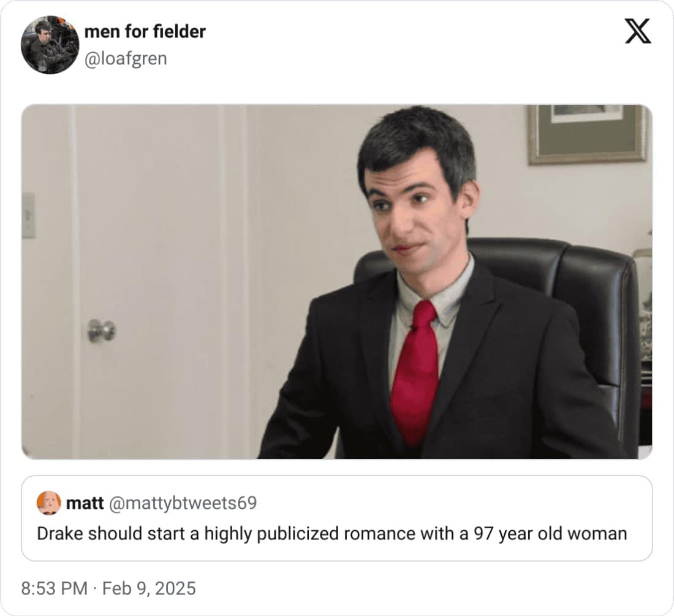Select the Feb 9, 2025 date
The image size is (674, 616).
pyautogui.click(x=149, y=588)
